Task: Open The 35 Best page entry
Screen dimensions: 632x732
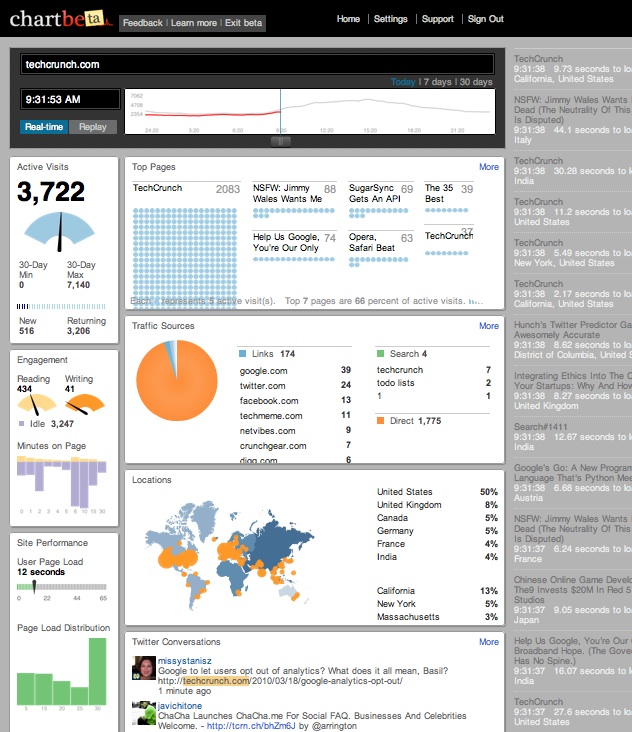Action: 439,193
